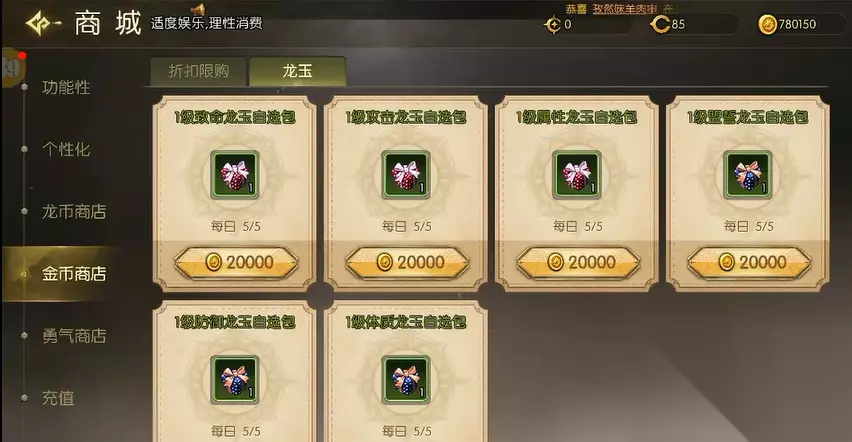Buy 盟誓龙玉 pack for 20000 gold
852x442 pixels.
tap(749, 263)
